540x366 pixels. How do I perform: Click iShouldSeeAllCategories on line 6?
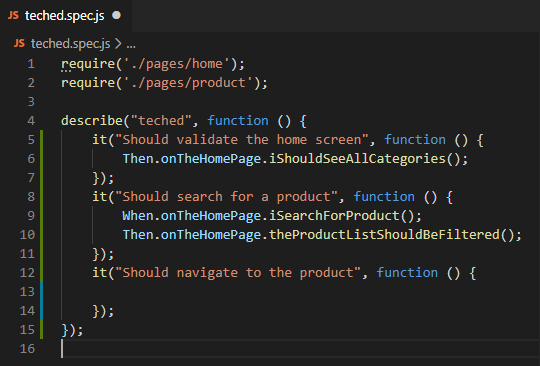tap(357, 159)
